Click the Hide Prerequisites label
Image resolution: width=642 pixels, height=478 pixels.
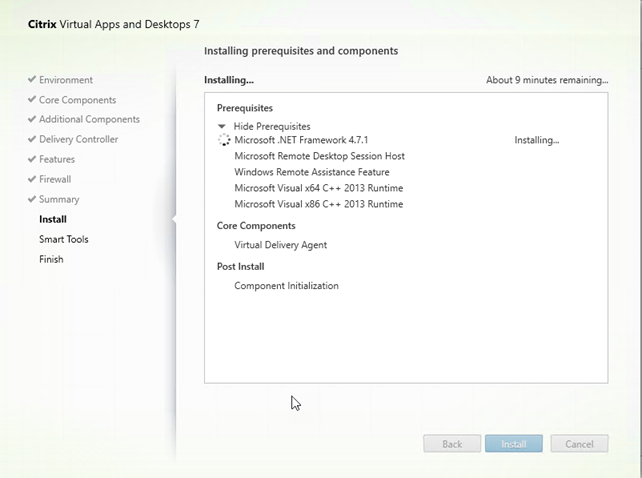click(x=272, y=127)
